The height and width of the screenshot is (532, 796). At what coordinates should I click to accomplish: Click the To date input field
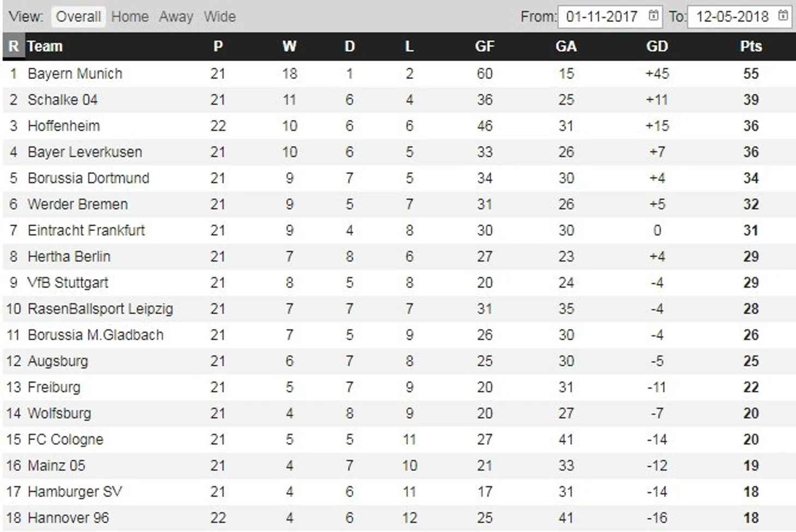pyautogui.click(x=739, y=16)
